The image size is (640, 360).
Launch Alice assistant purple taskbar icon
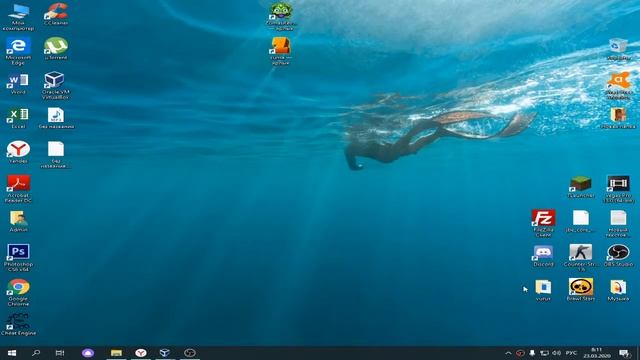(x=88, y=353)
